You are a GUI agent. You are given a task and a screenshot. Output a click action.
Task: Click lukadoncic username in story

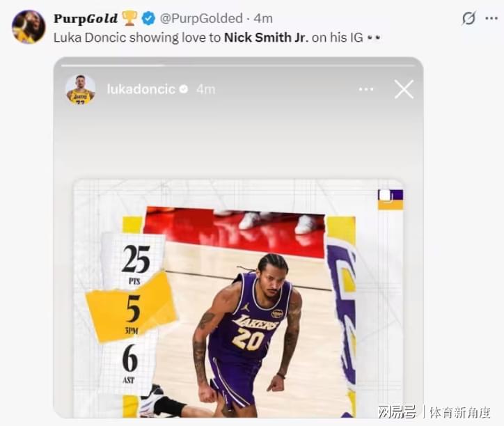[x=141, y=89]
